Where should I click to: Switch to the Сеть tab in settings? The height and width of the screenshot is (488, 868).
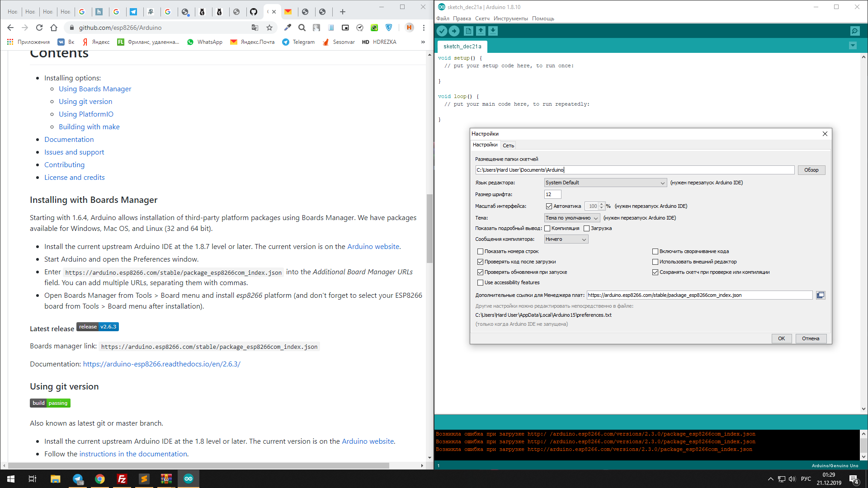508,145
